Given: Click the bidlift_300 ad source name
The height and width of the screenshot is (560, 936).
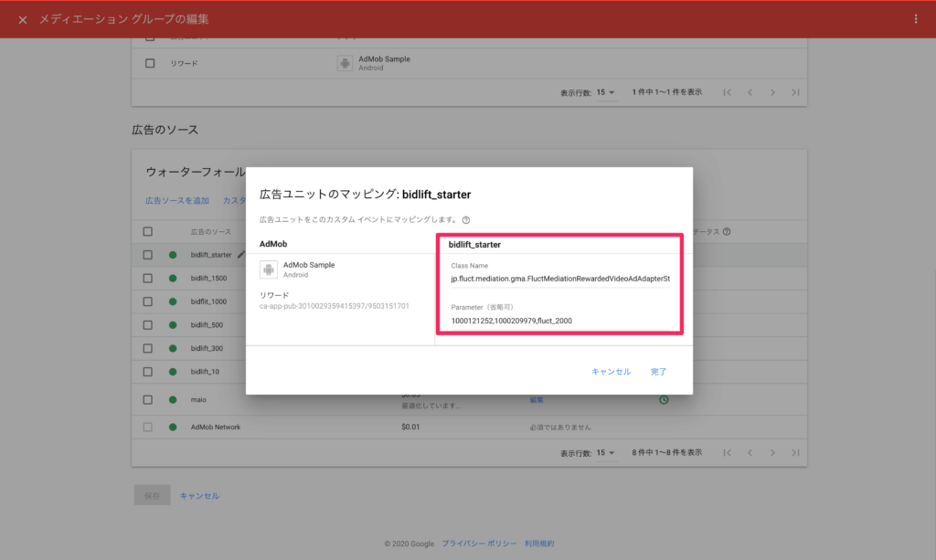Looking at the screenshot, I should (x=207, y=348).
